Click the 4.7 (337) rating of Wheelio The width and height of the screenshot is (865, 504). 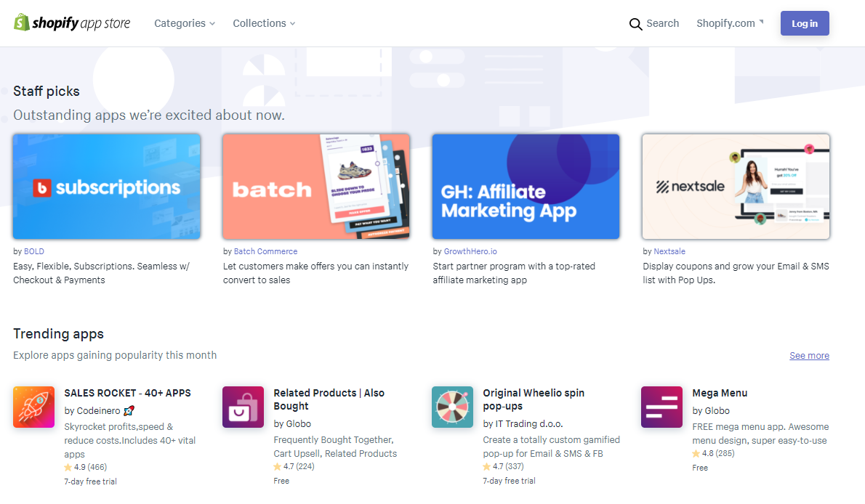click(503, 466)
